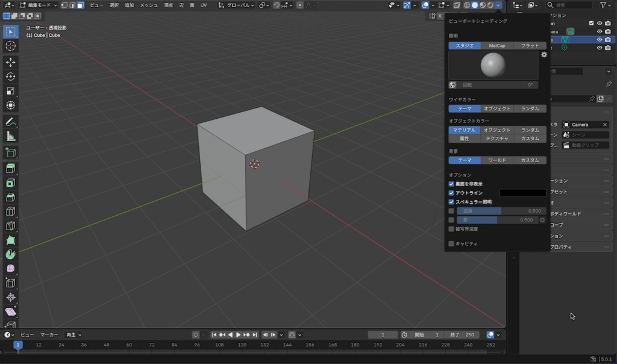Viewport: 617px width, 364px height.
Task: Open the UV menu in header
Action: pos(203,5)
